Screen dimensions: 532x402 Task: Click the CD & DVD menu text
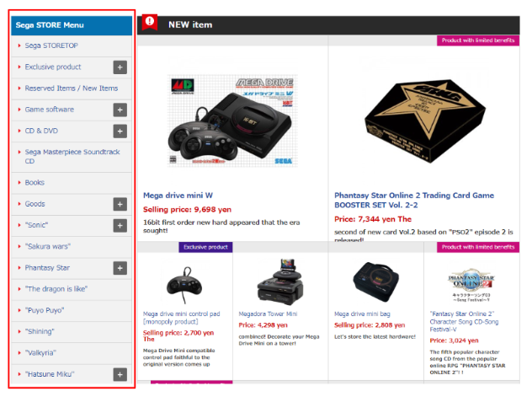click(x=41, y=131)
